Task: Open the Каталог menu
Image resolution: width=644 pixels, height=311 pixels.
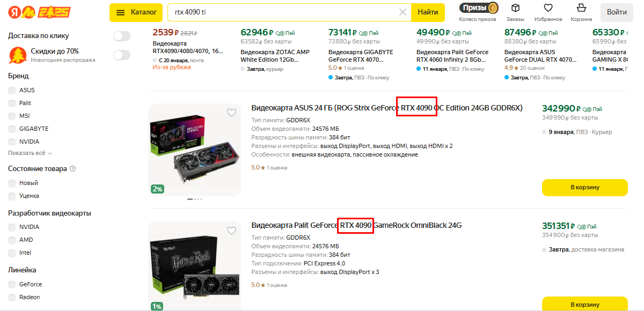Action: [136, 12]
